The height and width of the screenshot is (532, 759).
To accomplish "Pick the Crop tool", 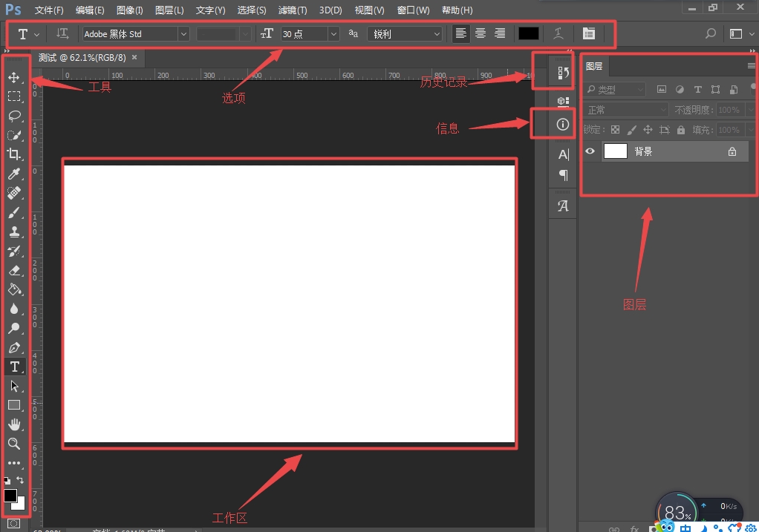I will coord(14,154).
